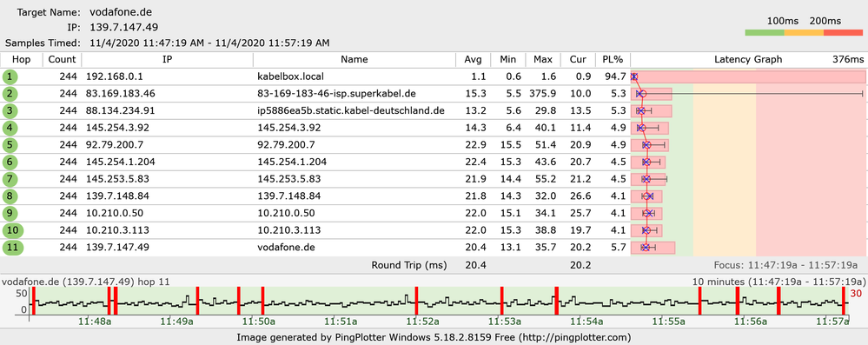The width and height of the screenshot is (868, 345).
Task: Click the 94.7 packet loss value
Action: (x=615, y=77)
